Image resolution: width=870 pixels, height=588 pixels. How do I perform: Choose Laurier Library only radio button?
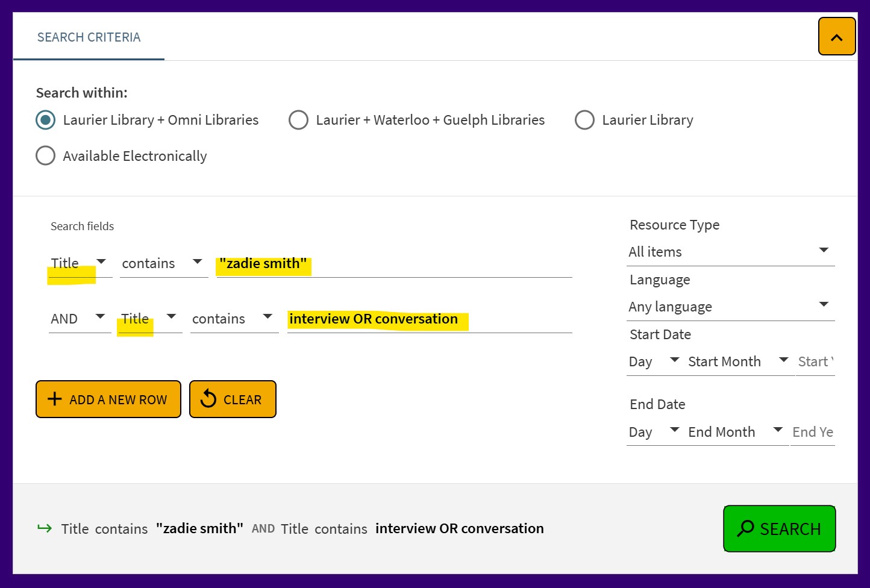pos(584,120)
